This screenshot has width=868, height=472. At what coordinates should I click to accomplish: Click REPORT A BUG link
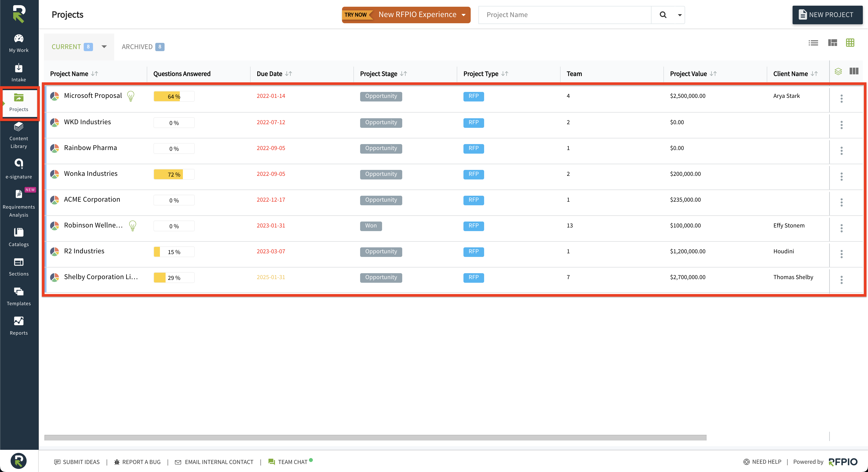pyautogui.click(x=137, y=462)
